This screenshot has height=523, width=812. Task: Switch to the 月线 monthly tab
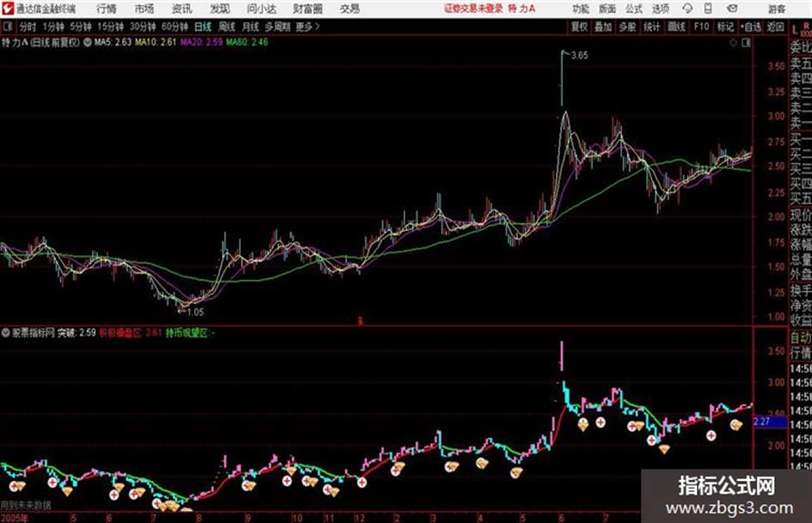tap(251, 27)
